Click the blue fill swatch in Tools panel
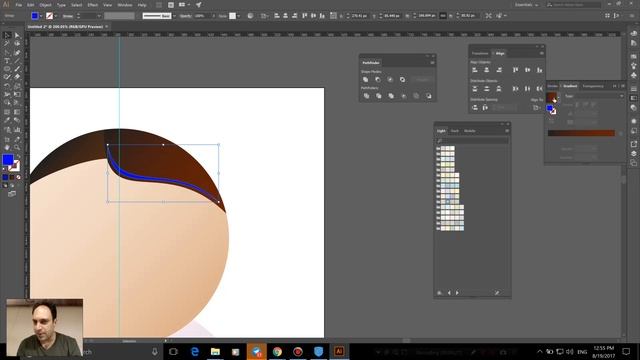The height and width of the screenshot is (360, 640). point(7,160)
